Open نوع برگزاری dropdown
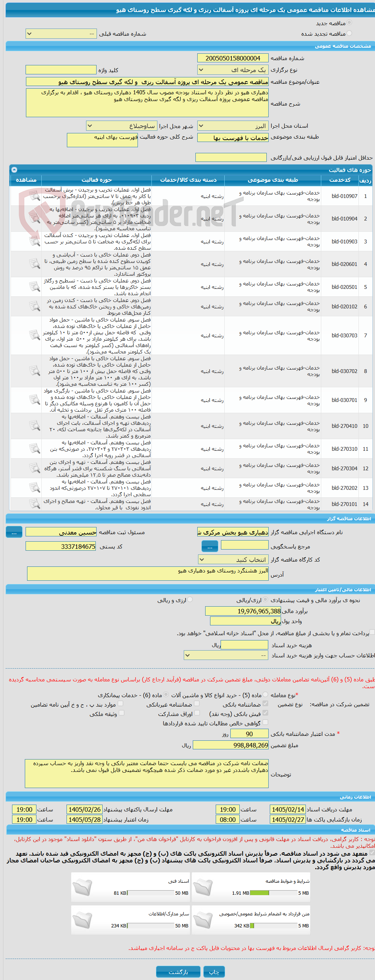 (x=233, y=70)
